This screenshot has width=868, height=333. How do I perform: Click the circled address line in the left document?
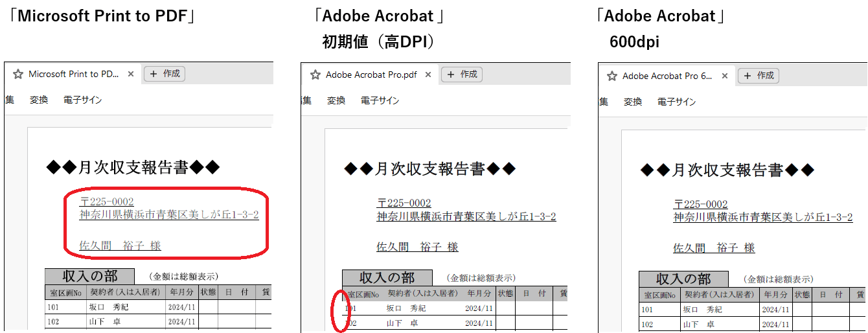point(168,214)
